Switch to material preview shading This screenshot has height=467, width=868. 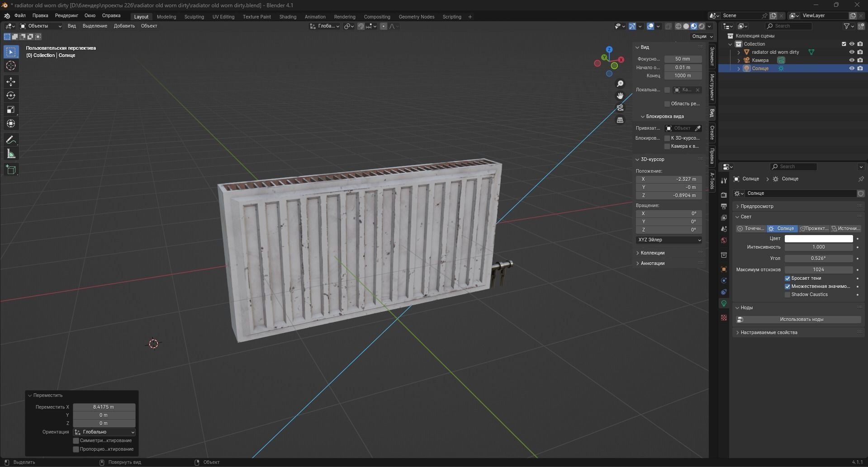point(694,26)
